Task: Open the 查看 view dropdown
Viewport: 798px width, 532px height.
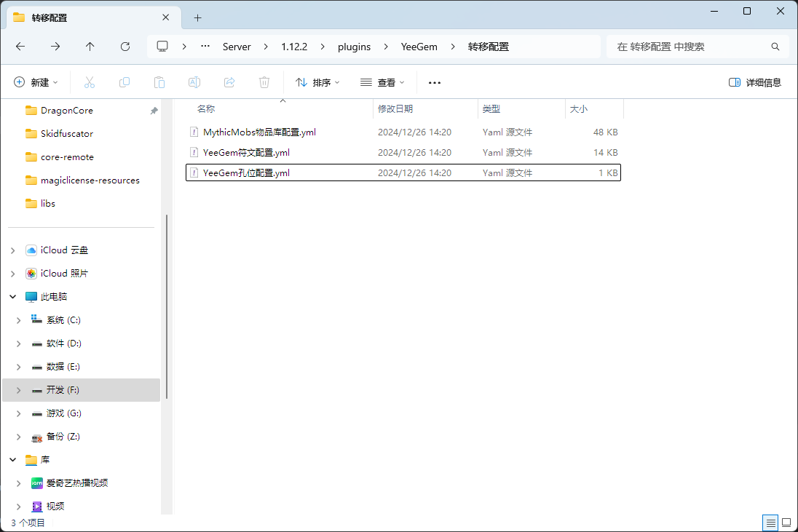Action: tap(382, 82)
